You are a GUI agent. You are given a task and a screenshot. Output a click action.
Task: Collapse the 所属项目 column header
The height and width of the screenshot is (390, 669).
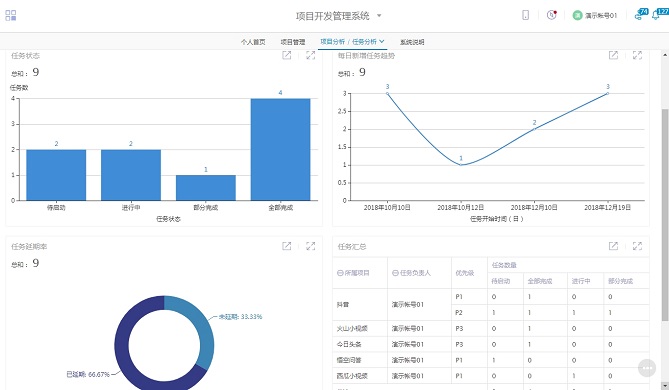pos(340,273)
